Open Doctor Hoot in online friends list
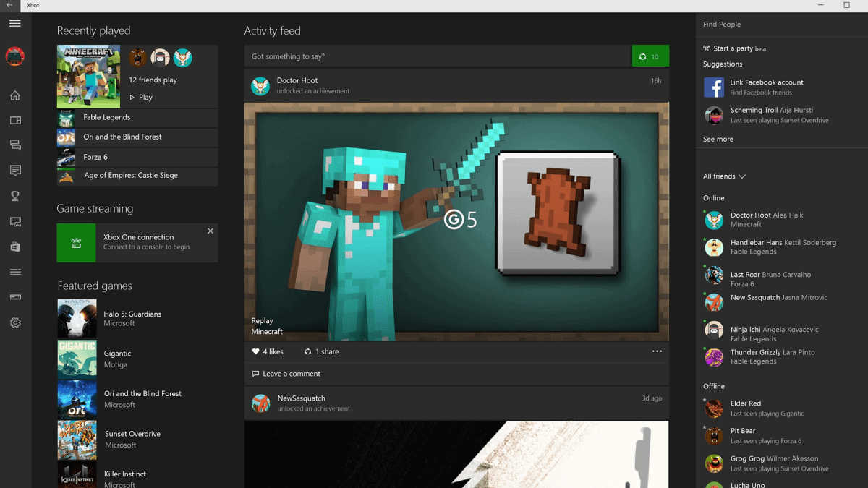The width and height of the screenshot is (868, 488). tap(782, 220)
